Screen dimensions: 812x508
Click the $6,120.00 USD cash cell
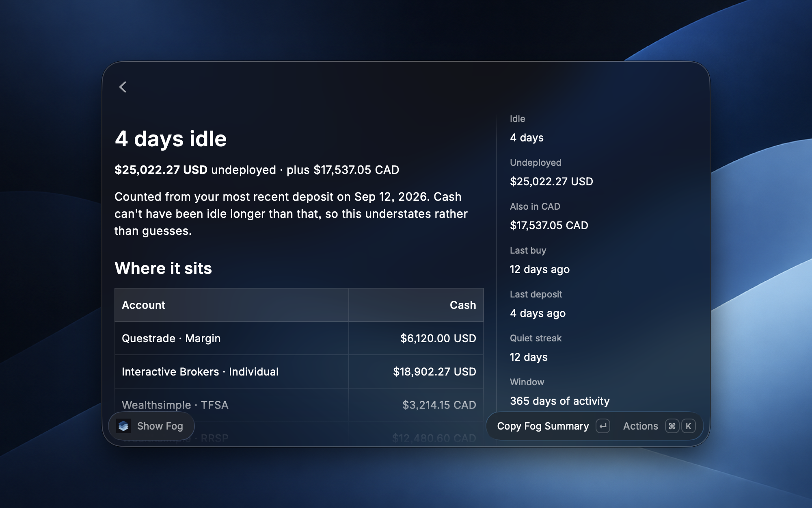click(416, 338)
